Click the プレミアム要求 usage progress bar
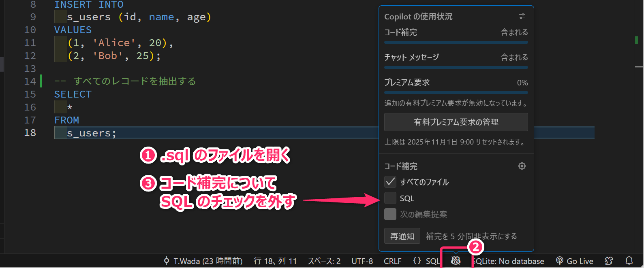 (x=456, y=92)
